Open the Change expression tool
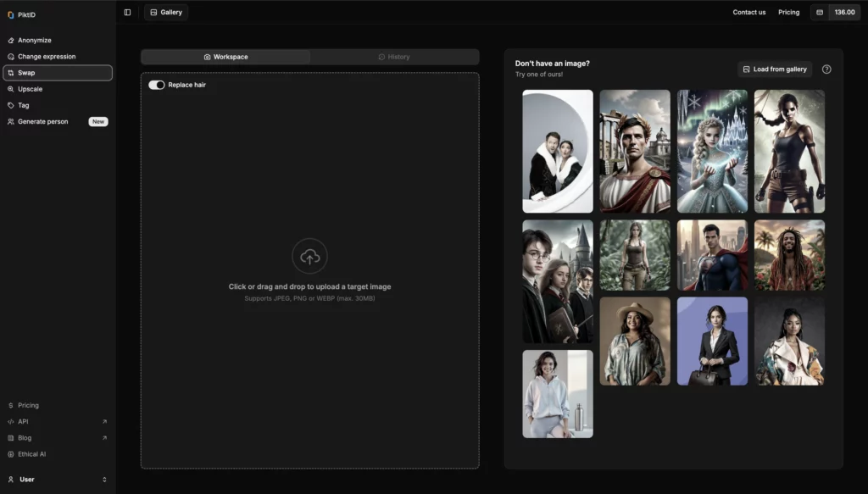868x494 pixels. tap(44, 56)
